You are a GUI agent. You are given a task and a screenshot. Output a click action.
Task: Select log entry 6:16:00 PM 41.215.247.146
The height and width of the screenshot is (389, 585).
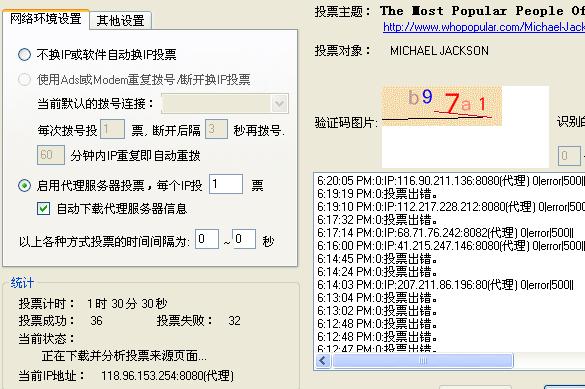[450, 246]
